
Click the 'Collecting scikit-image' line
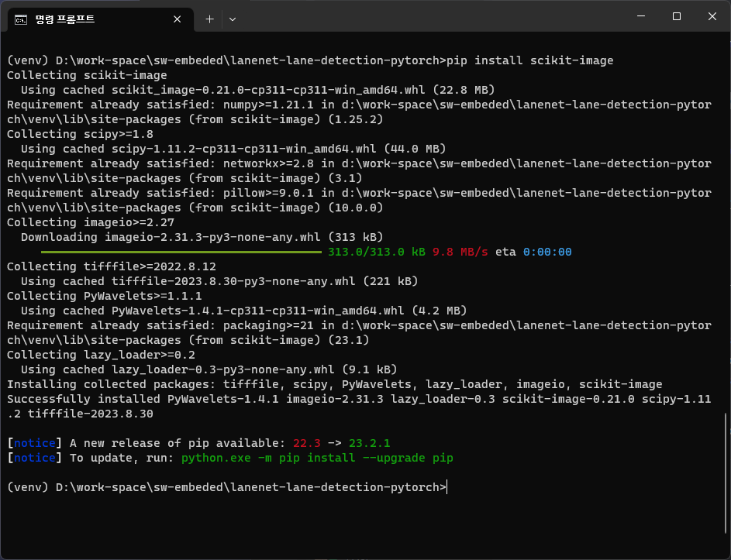tap(87, 75)
